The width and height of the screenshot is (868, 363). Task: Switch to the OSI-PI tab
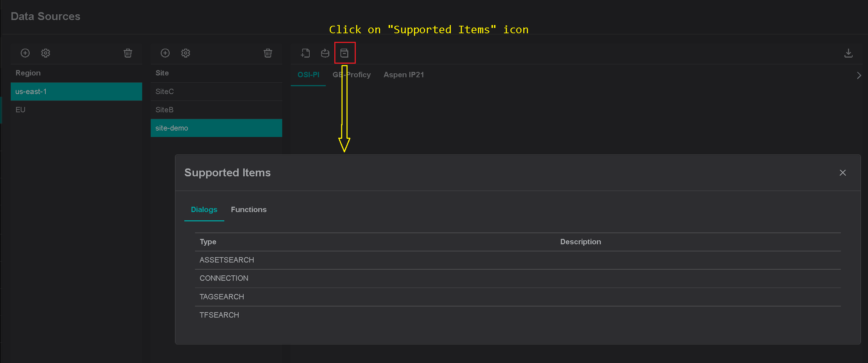308,75
